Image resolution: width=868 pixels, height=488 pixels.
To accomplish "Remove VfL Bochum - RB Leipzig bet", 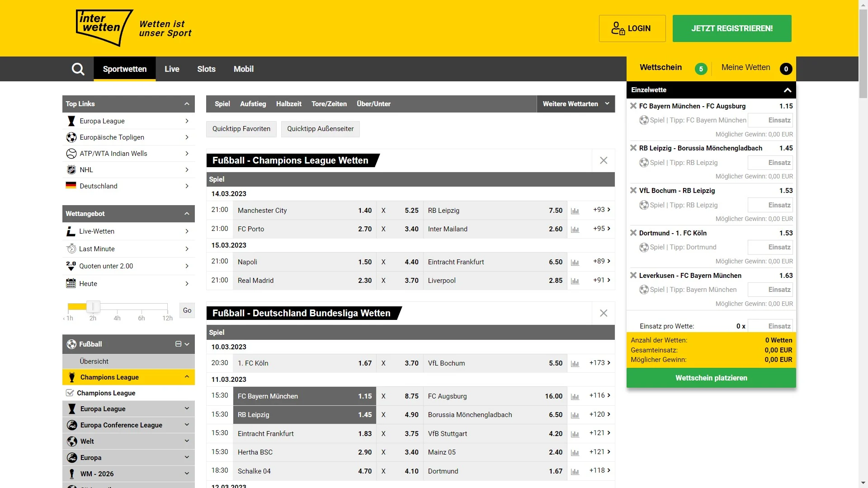I will (x=633, y=190).
